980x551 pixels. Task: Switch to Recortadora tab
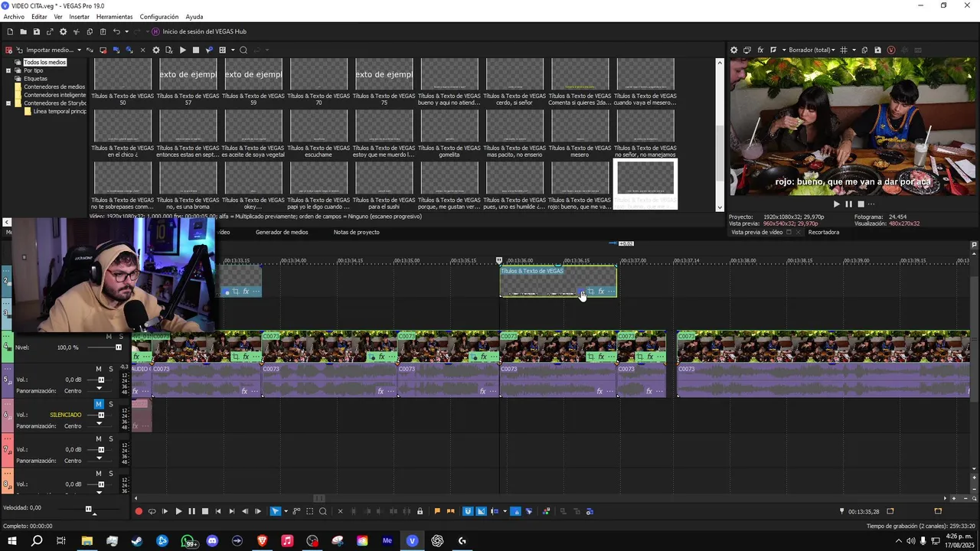[x=824, y=232]
